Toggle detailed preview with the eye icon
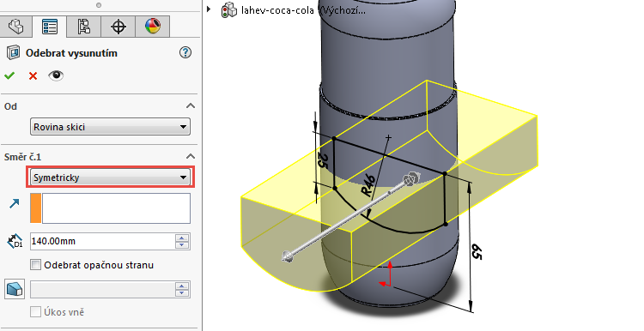 pyautogui.click(x=56, y=75)
